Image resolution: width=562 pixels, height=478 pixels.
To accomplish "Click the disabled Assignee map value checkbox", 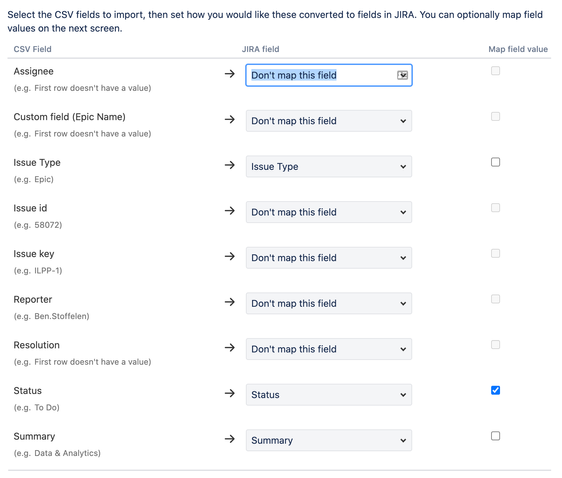I will pyautogui.click(x=495, y=71).
